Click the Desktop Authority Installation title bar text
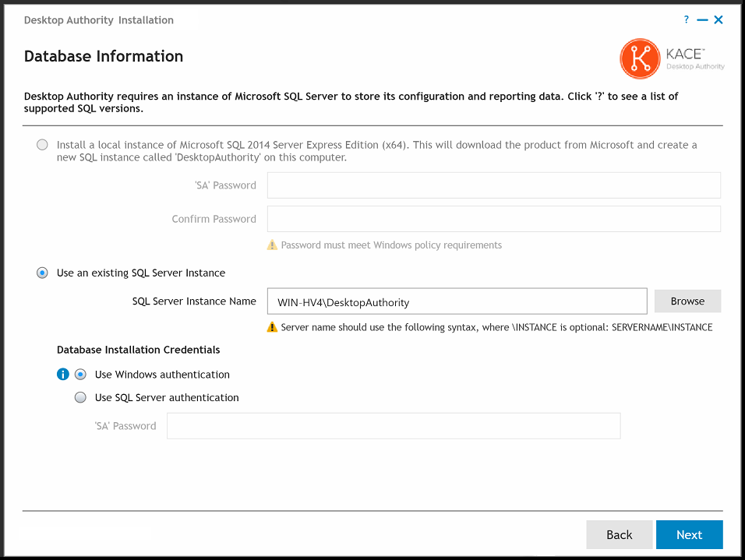The height and width of the screenshot is (560, 745). pyautogui.click(x=99, y=20)
